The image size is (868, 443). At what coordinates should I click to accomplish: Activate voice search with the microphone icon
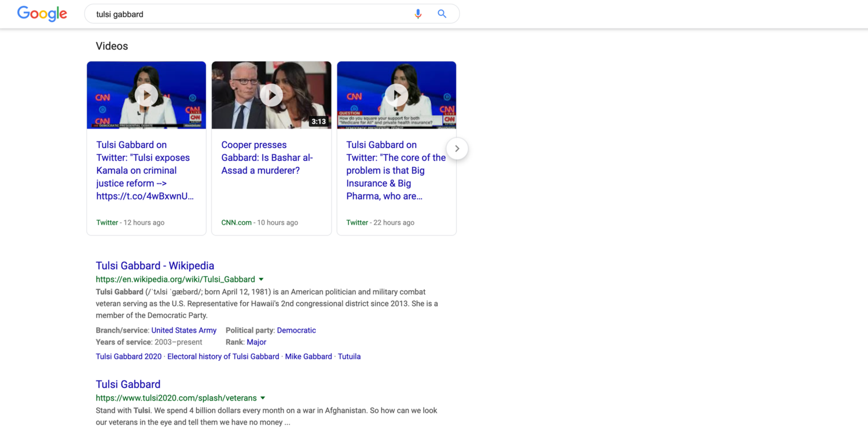418,13
